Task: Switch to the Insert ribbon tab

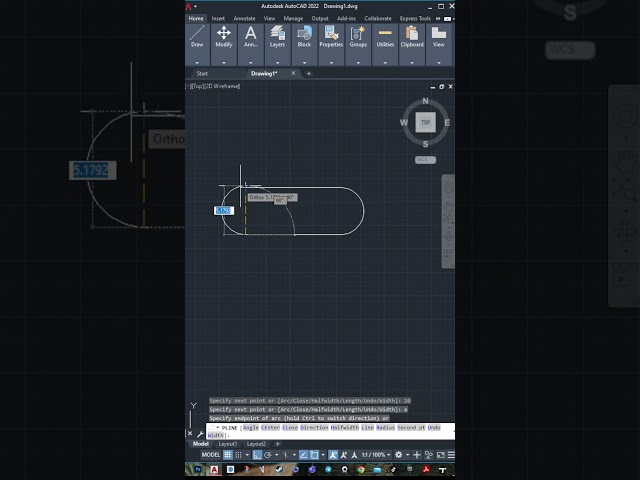Action: [218, 18]
